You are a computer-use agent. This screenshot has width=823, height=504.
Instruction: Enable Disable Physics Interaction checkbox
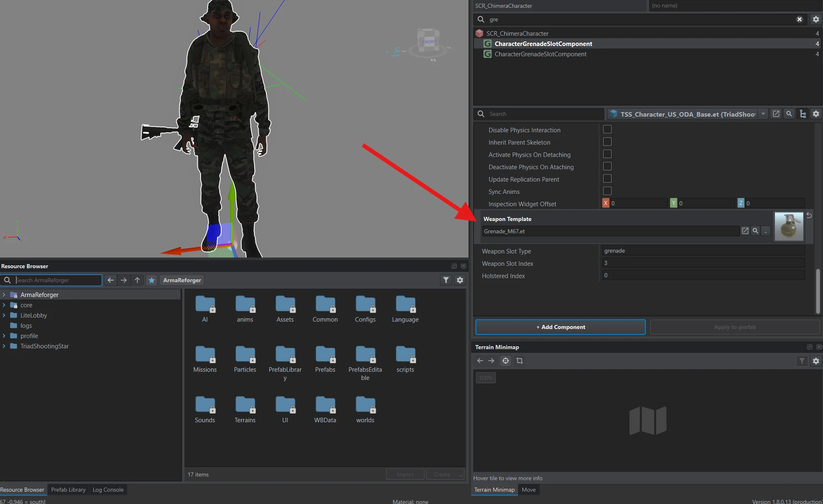pyautogui.click(x=607, y=129)
